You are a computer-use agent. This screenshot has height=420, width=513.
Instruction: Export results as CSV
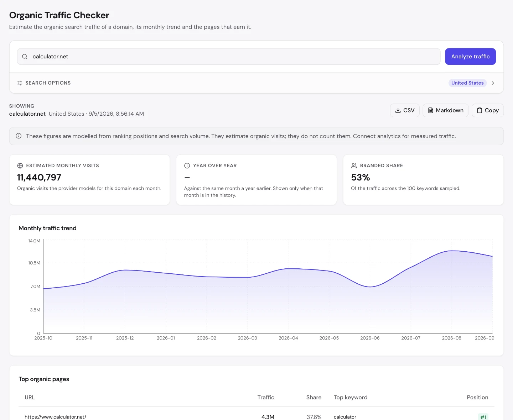click(405, 110)
